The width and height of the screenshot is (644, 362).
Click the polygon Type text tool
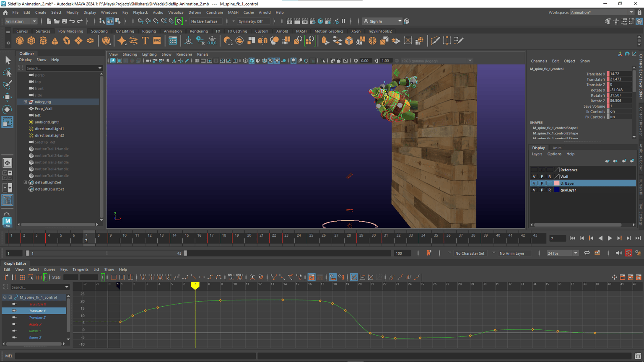[x=145, y=41]
